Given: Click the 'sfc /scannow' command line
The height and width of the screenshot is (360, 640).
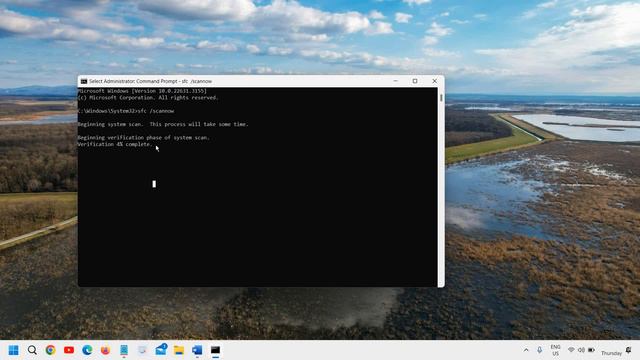Looking at the screenshot, I should (126, 111).
